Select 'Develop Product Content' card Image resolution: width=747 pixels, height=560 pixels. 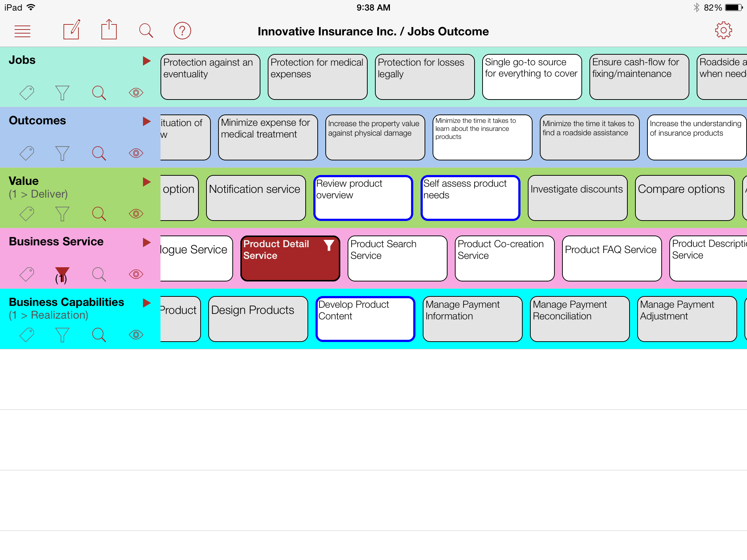click(x=365, y=319)
